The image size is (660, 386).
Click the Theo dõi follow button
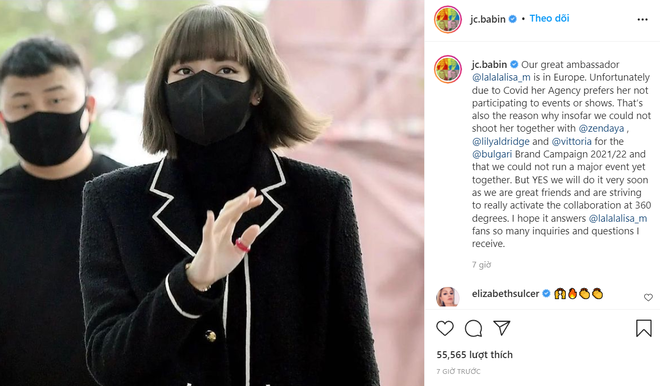click(x=549, y=19)
